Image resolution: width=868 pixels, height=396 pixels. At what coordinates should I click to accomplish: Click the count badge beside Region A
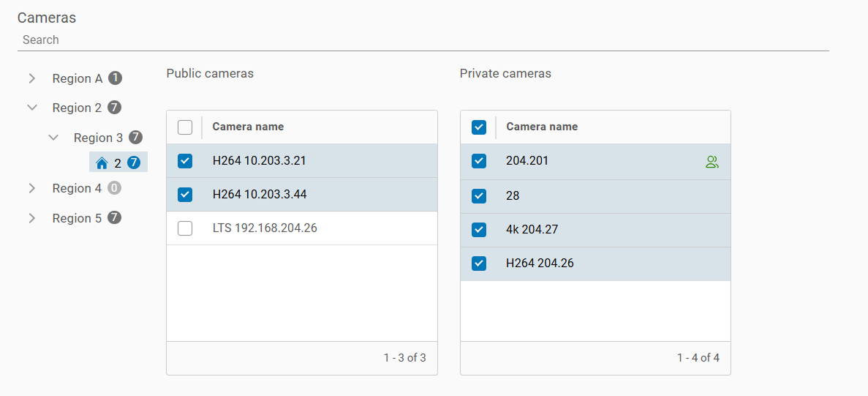pos(115,78)
